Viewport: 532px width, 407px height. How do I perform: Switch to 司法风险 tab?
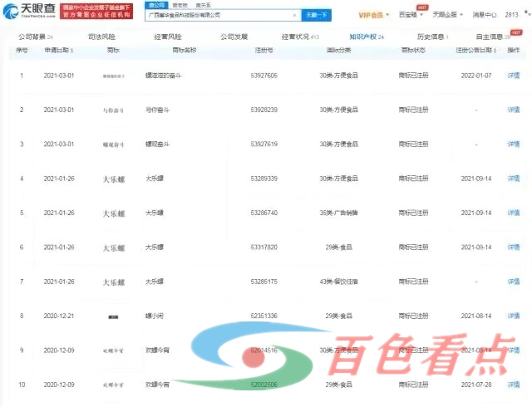(101, 37)
